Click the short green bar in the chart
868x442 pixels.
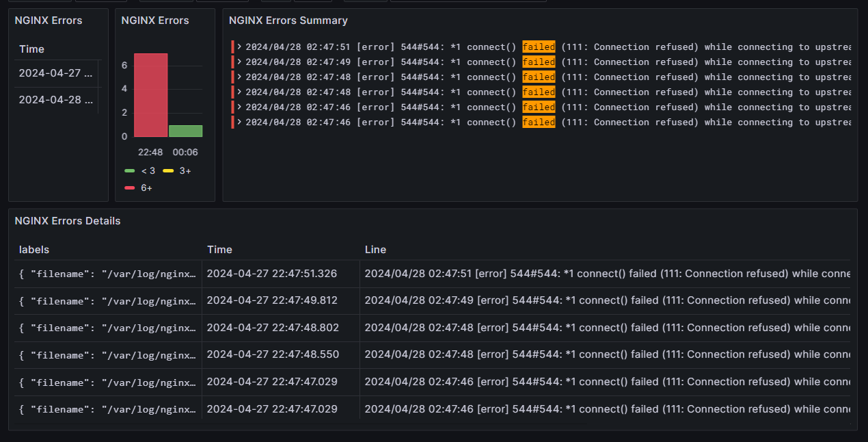pos(185,131)
